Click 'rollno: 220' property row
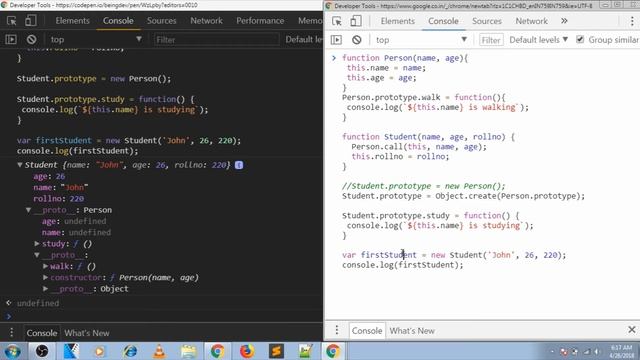Viewport: 640px width, 360px height. 58,199
